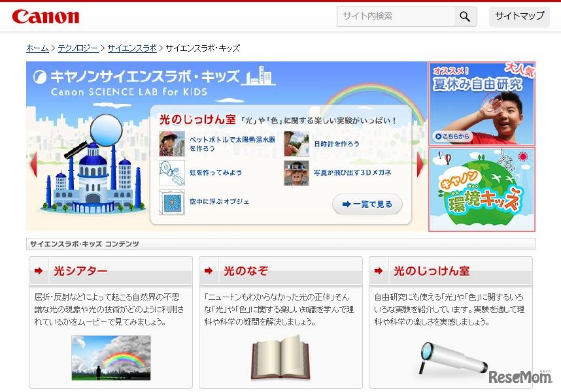The height and width of the screenshot is (392, 561).
Task: Click the 3D glasses experiment thumbnail
Action: [x=296, y=173]
